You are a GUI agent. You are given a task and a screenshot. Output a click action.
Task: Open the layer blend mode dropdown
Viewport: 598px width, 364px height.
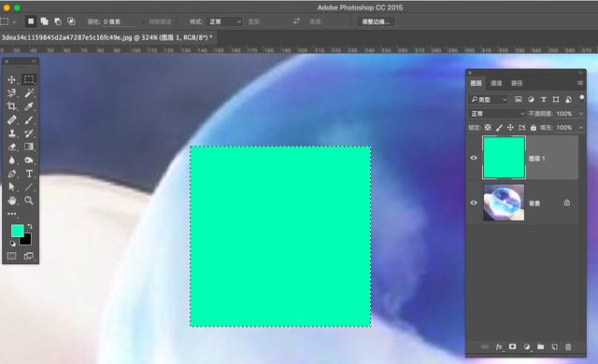pyautogui.click(x=497, y=114)
